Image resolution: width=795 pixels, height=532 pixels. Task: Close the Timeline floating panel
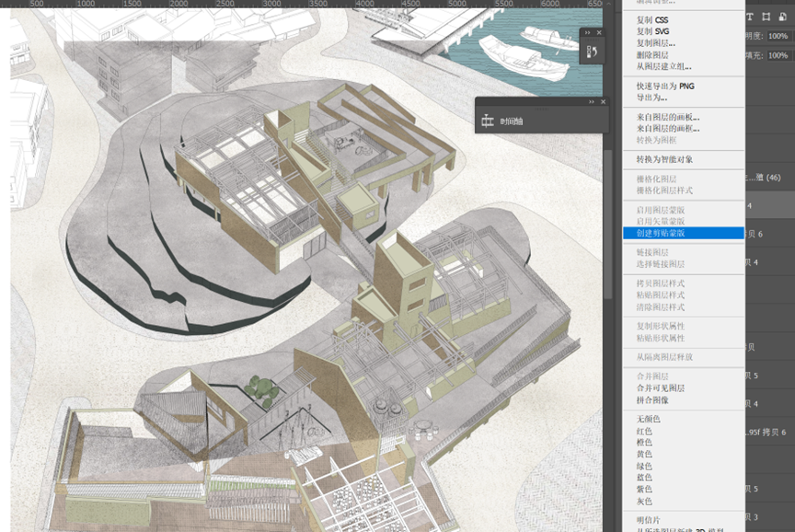(603, 102)
